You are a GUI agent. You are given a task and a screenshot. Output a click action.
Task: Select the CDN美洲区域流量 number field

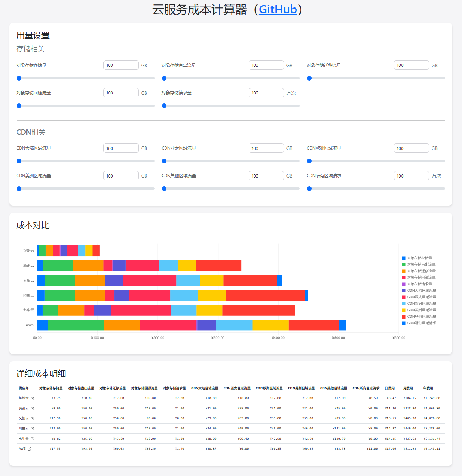click(121, 176)
